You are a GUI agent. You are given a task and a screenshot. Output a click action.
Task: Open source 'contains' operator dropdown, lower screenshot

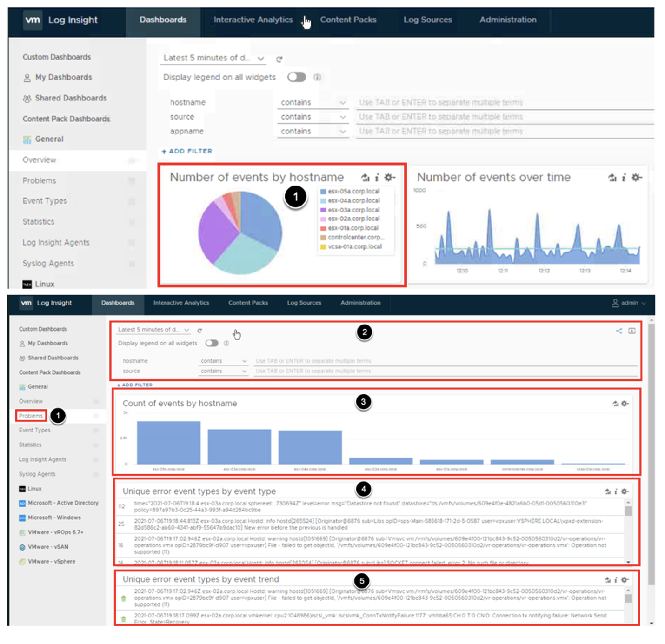coord(223,371)
